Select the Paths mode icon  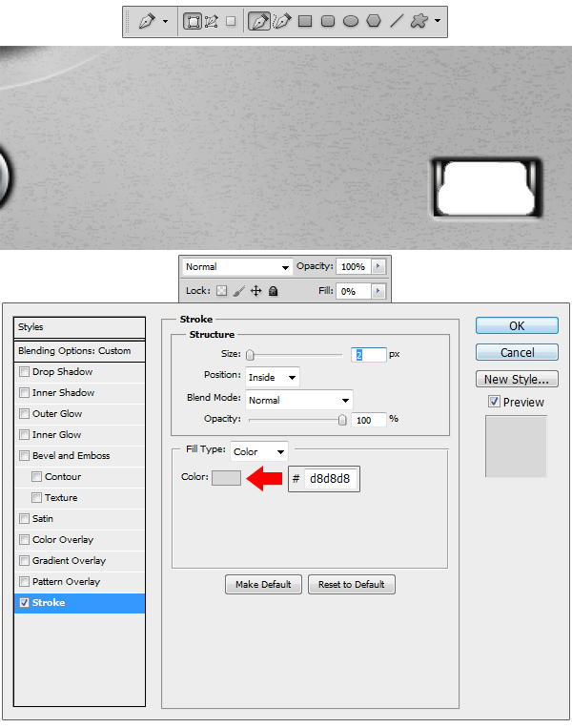(211, 21)
